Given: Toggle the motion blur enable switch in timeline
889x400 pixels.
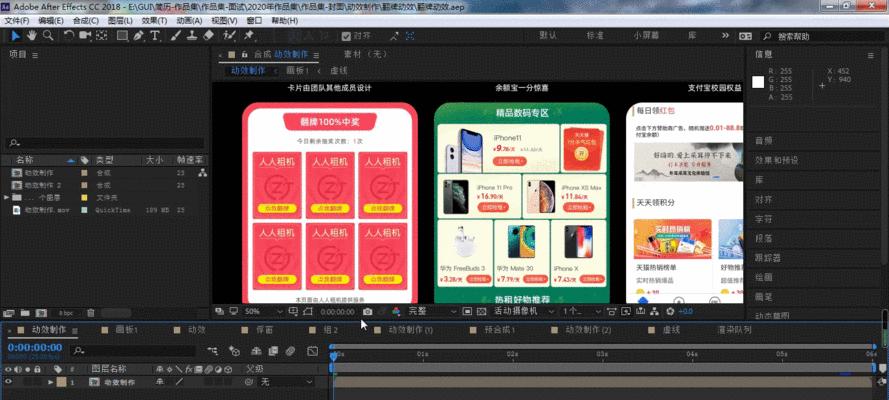Looking at the screenshot, I should pyautogui.click(x=291, y=351).
